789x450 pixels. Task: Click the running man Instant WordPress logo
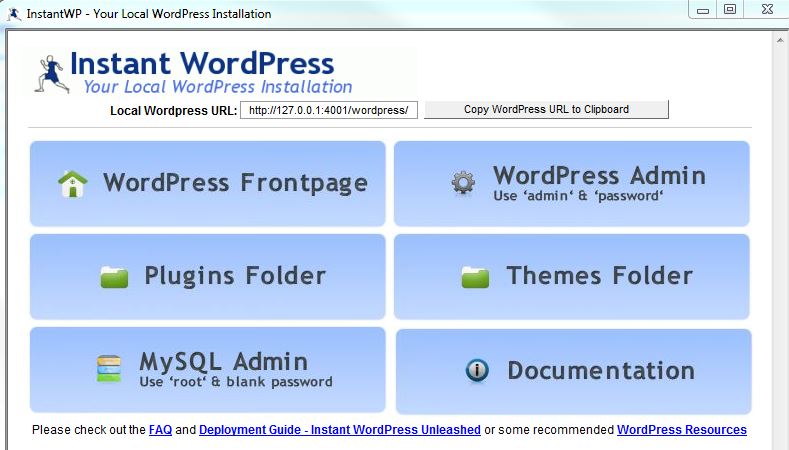point(51,74)
